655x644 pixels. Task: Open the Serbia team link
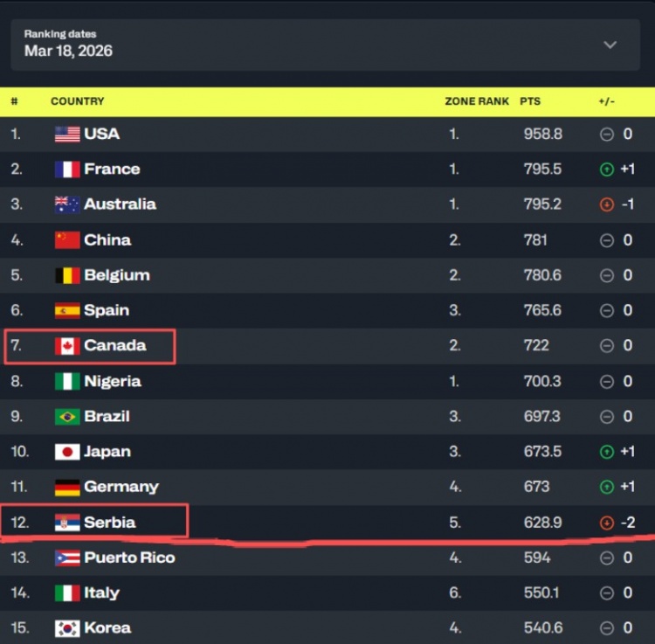109,523
